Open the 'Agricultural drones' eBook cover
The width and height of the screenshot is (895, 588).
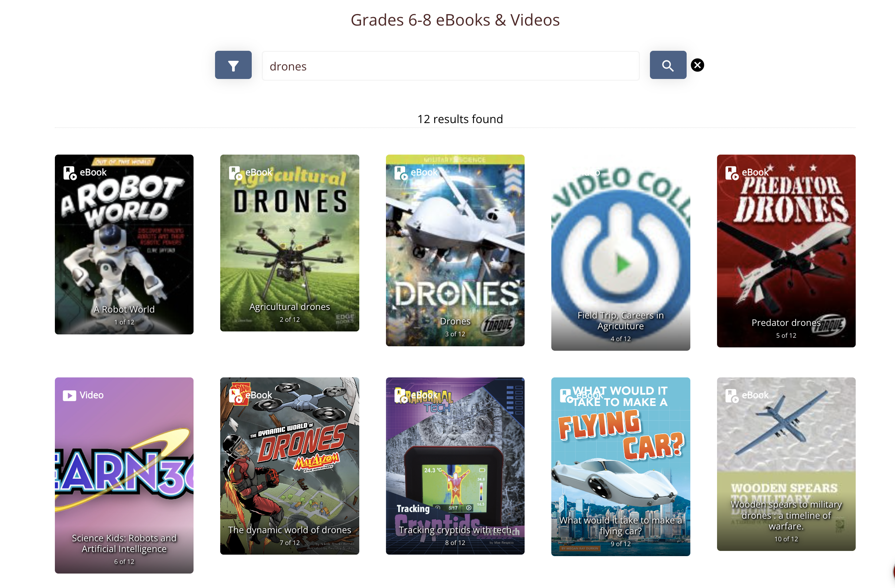click(290, 243)
